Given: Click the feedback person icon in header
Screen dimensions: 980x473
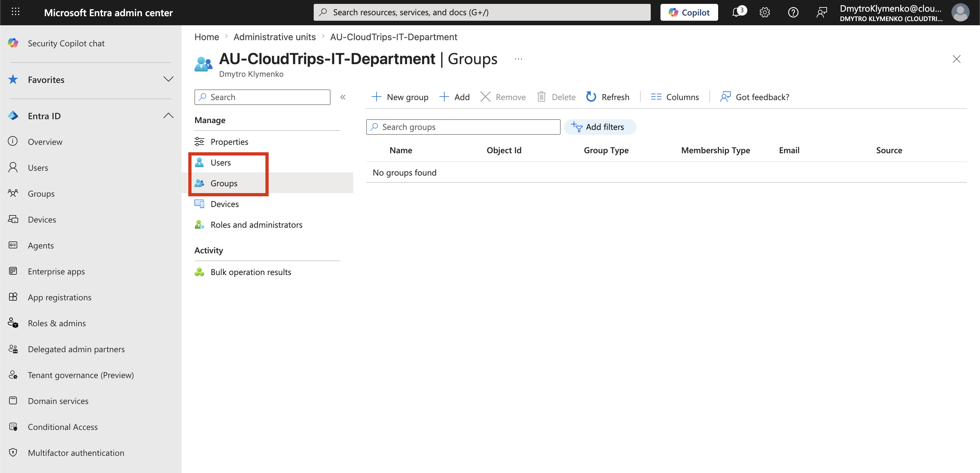Looking at the screenshot, I should (822, 12).
